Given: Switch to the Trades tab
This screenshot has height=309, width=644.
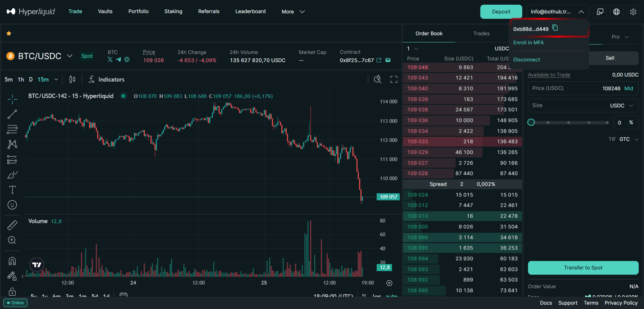Looking at the screenshot, I should [481, 34].
